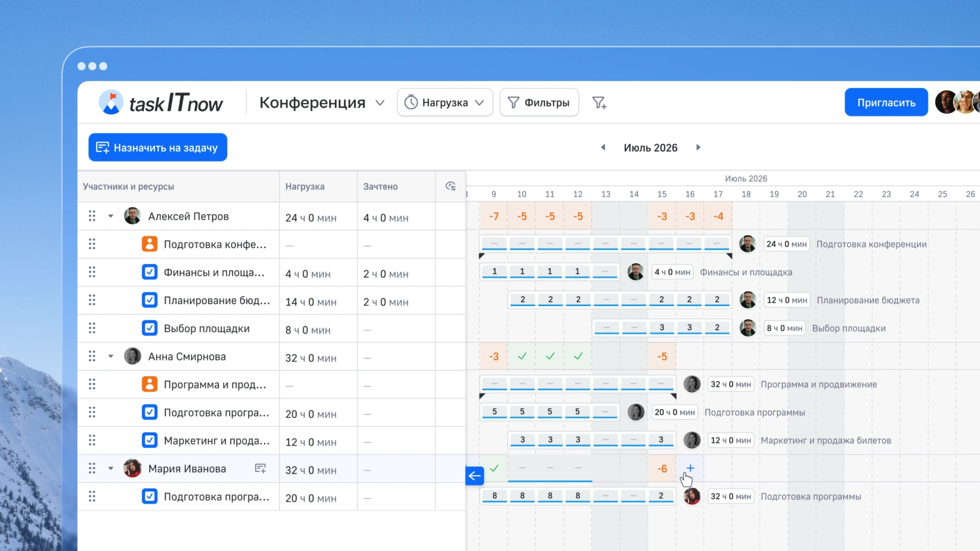Click the day 9 cell with 8 in Мария's Подготовка программы
The image size is (980, 551).
pyautogui.click(x=494, y=496)
